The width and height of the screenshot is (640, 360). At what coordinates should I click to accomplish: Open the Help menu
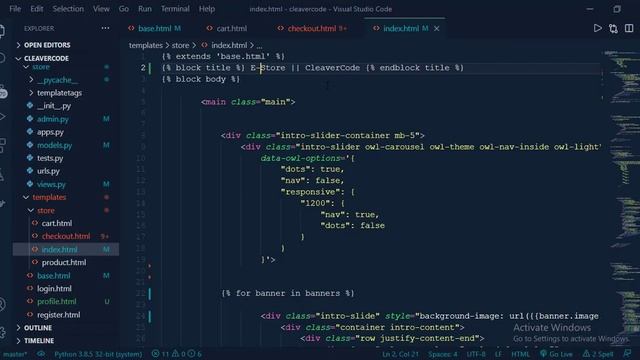click(207, 9)
